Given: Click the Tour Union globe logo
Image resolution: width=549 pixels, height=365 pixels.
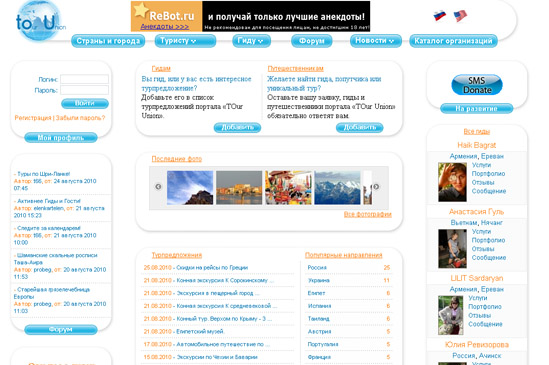Looking at the screenshot, I should 40,21.
